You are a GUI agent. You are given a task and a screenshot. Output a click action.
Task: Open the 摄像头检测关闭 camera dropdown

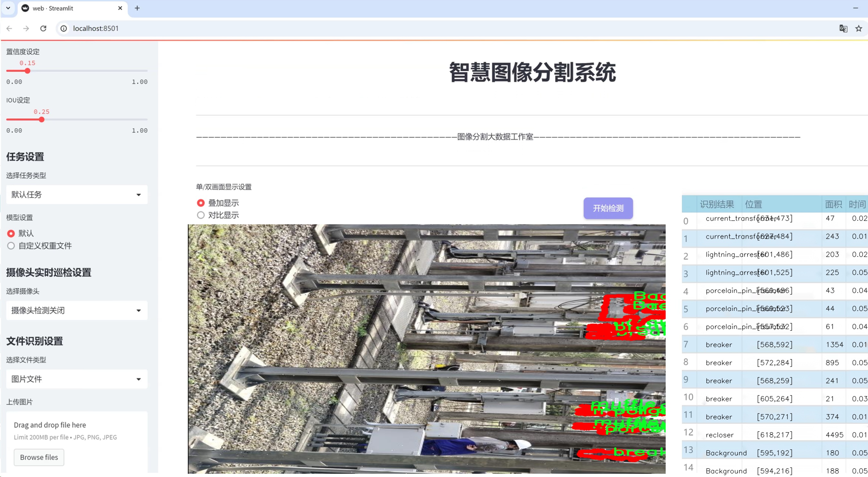(77, 310)
